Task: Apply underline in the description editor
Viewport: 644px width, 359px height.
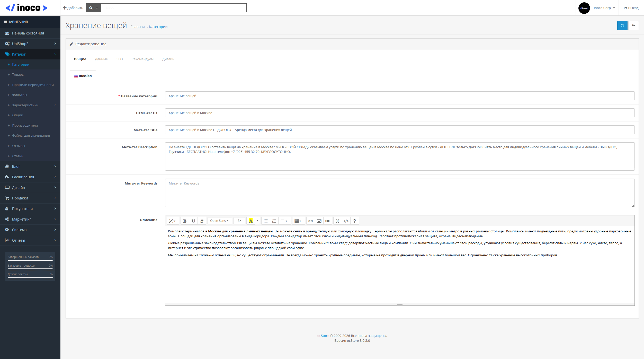Action: [193, 221]
